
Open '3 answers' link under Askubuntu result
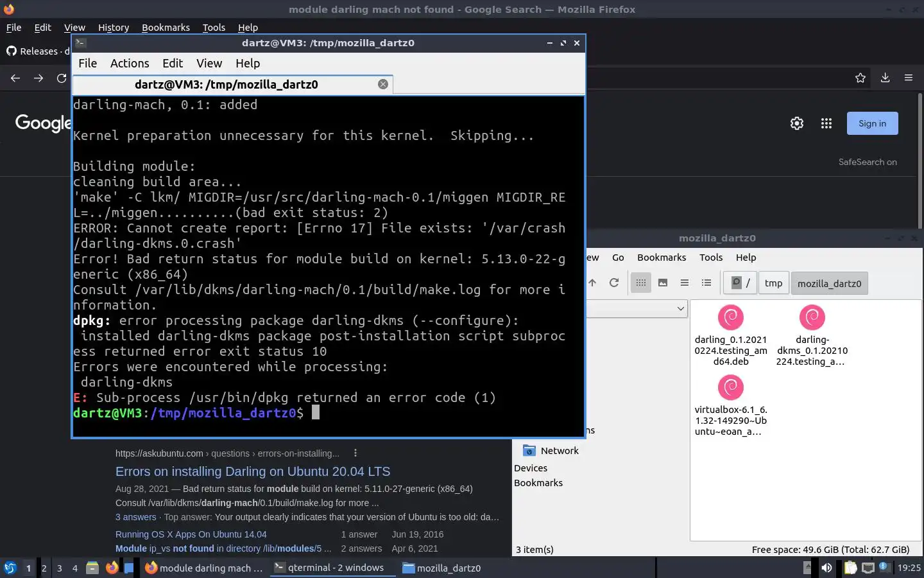click(x=135, y=517)
